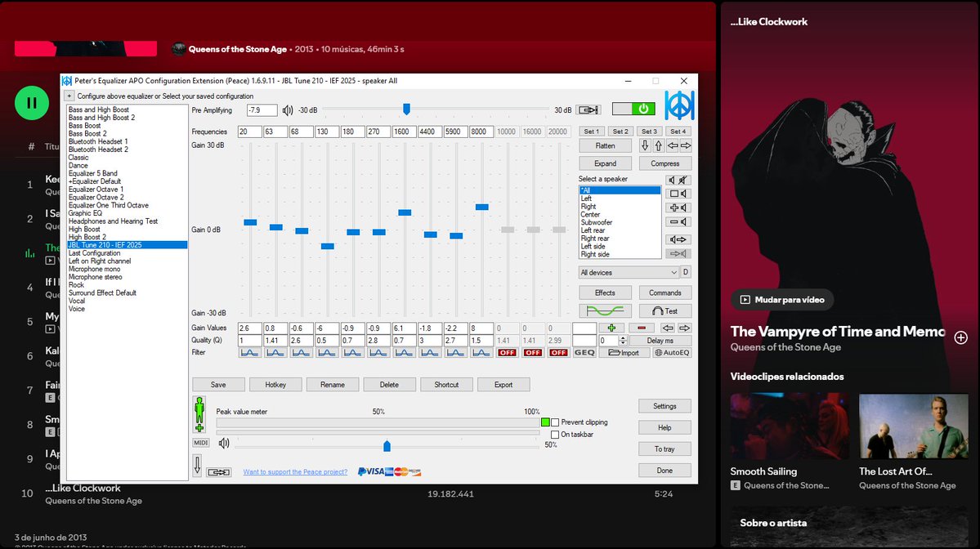This screenshot has width=980, height=549.
Task: Click the volume speaker icon beside the volume slider
Action: tap(224, 444)
